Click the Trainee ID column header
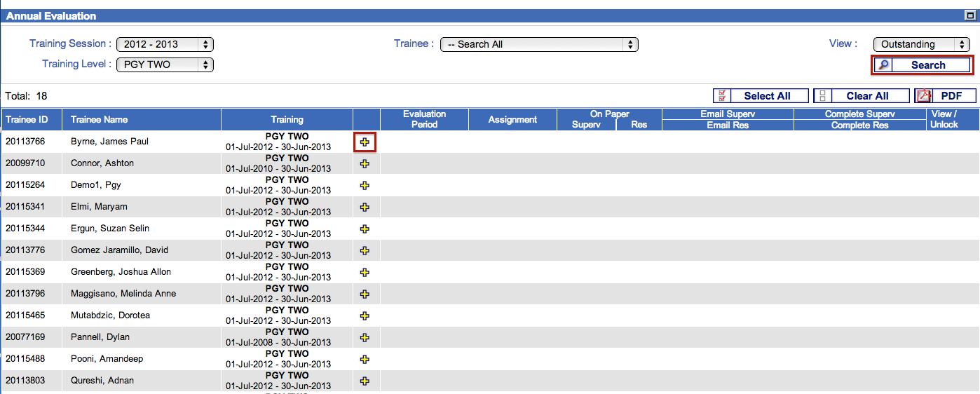Image resolution: width=980 pixels, height=394 pixels. [x=27, y=120]
